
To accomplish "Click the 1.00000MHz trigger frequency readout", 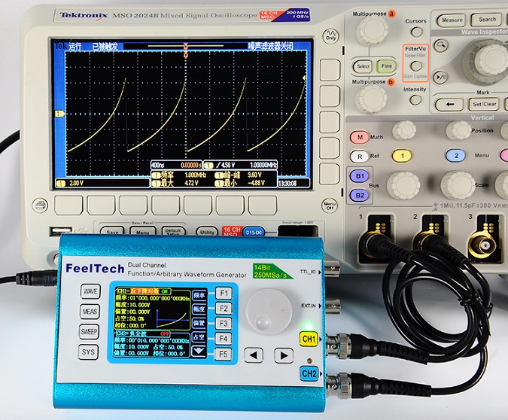I will tap(263, 165).
